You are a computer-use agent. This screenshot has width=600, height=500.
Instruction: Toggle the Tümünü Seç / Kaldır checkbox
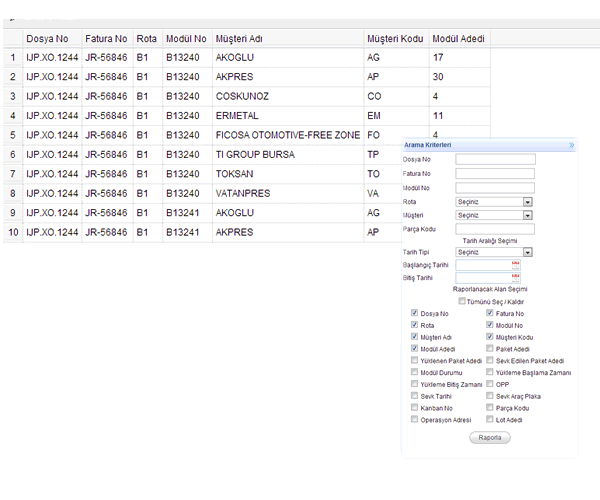coord(461,301)
